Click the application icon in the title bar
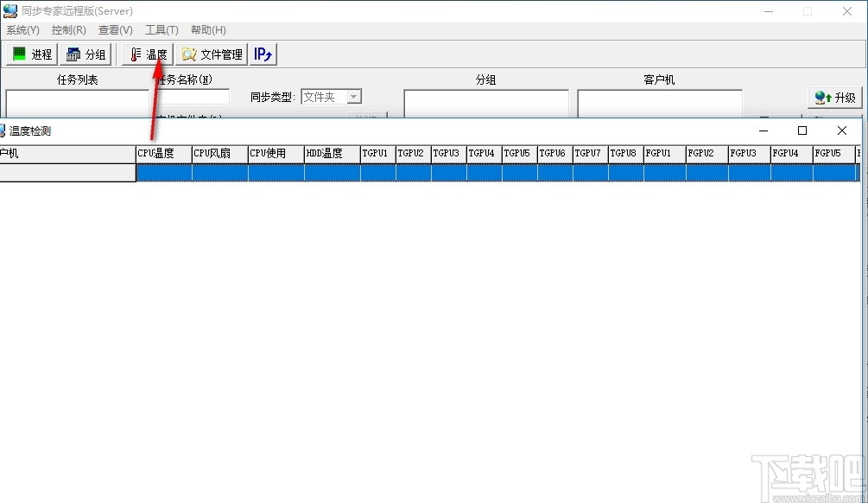Screen dimensions: 868x503 point(10,10)
